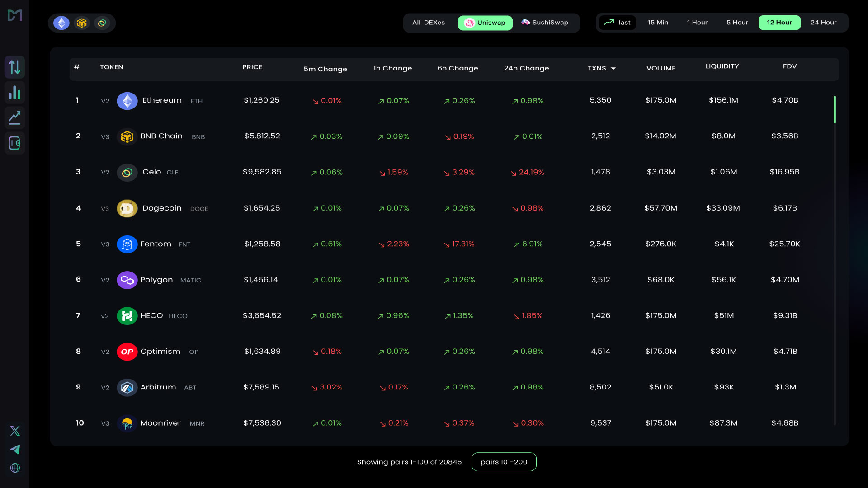Open the globe website icon
868x488 pixels.
click(15, 468)
